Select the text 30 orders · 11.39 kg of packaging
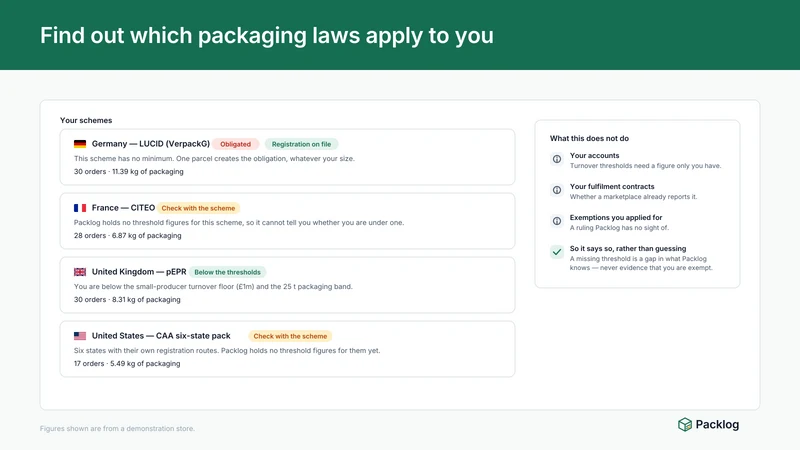 pos(129,171)
